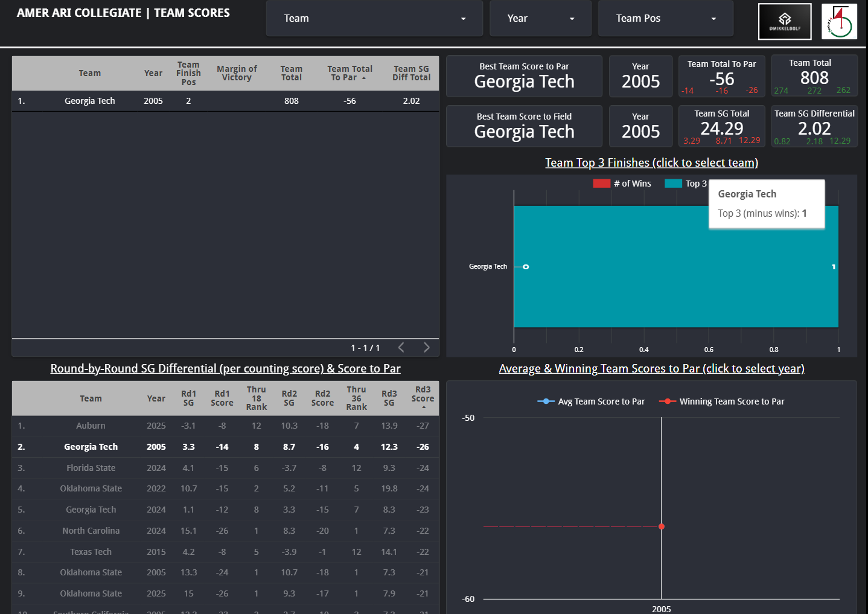The image size is (868, 614).
Task: Click Best Team Score to Par card
Action: pyautogui.click(x=524, y=76)
